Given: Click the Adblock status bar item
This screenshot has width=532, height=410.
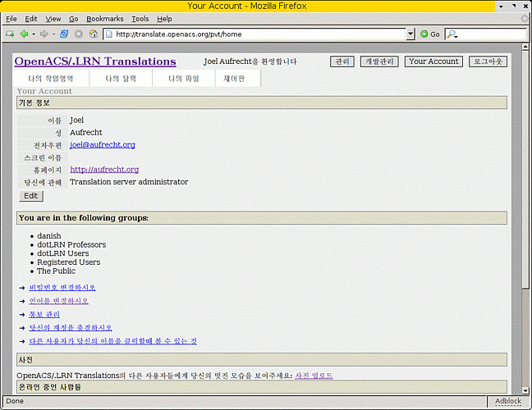Looking at the screenshot, I should [x=507, y=402].
